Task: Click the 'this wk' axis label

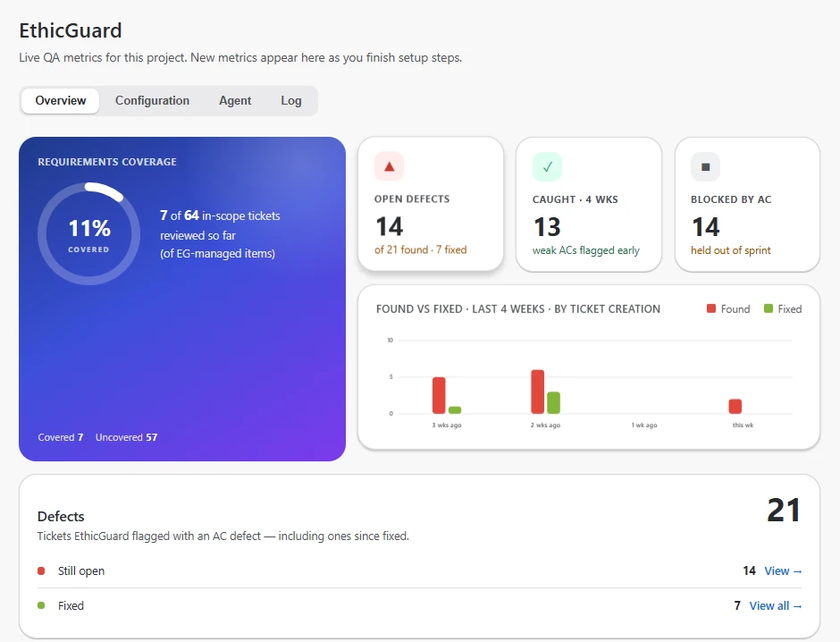Action: 743,425
